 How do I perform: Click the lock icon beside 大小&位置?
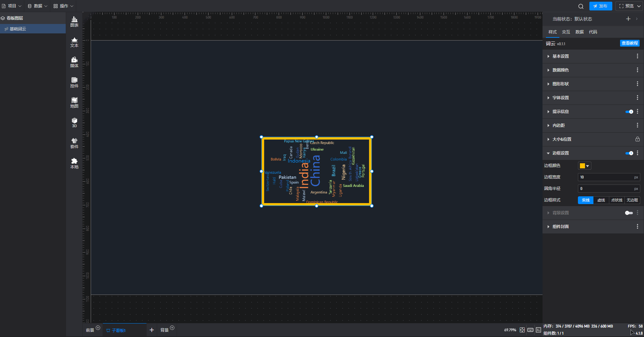click(637, 139)
